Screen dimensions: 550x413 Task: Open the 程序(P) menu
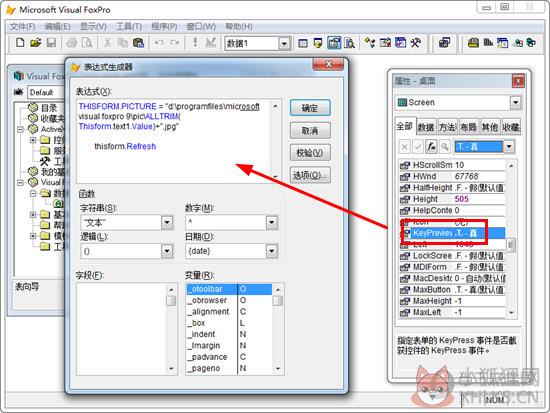click(x=164, y=27)
